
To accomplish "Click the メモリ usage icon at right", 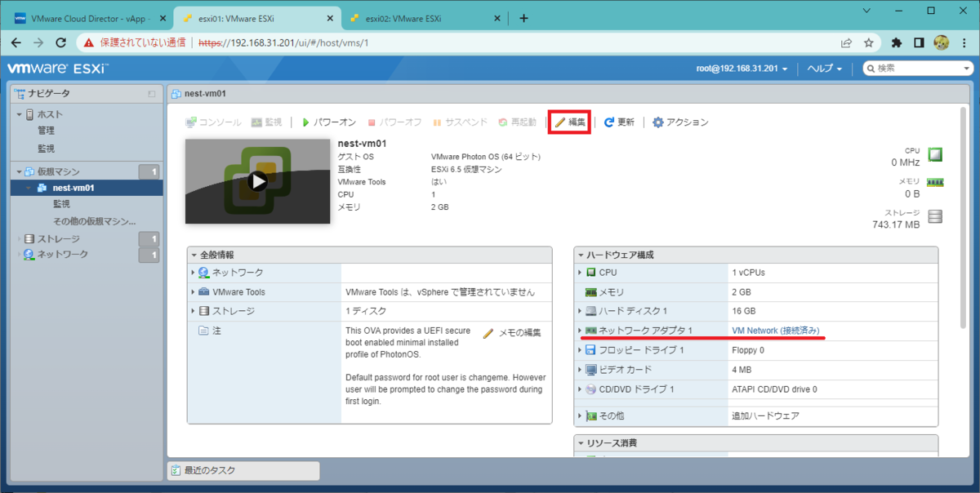I will 936,183.
